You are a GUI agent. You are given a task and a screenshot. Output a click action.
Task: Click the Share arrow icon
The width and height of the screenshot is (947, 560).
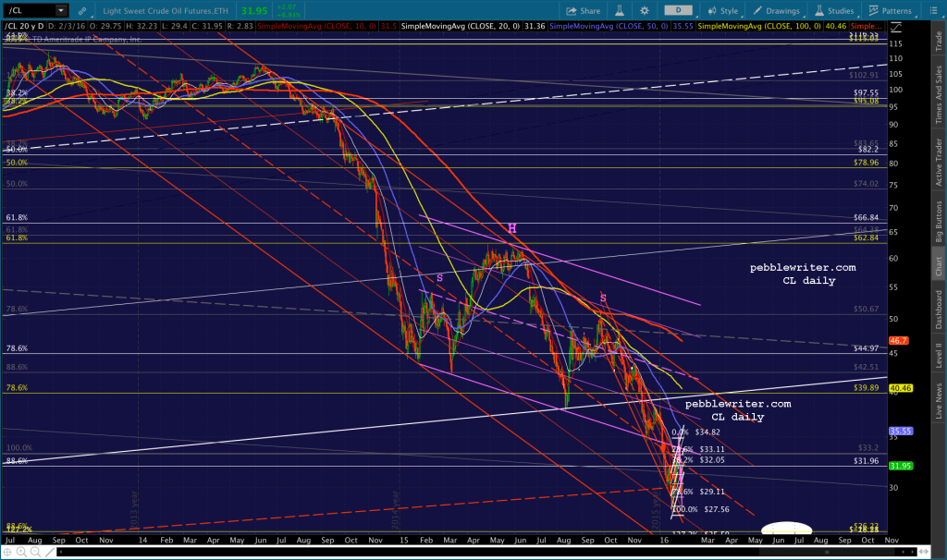tap(571, 11)
